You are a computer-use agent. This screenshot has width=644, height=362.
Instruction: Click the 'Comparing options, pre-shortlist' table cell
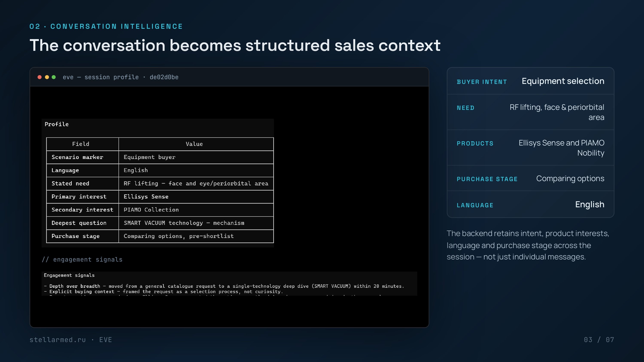(196, 236)
